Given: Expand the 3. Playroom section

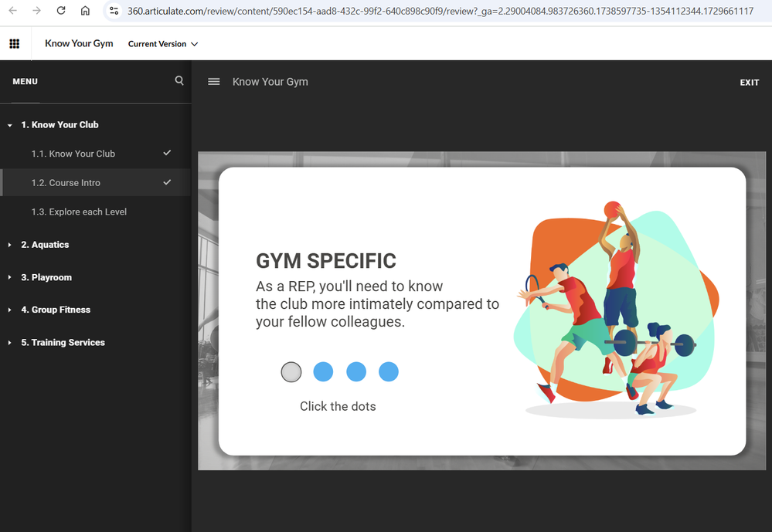Looking at the screenshot, I should (9, 277).
